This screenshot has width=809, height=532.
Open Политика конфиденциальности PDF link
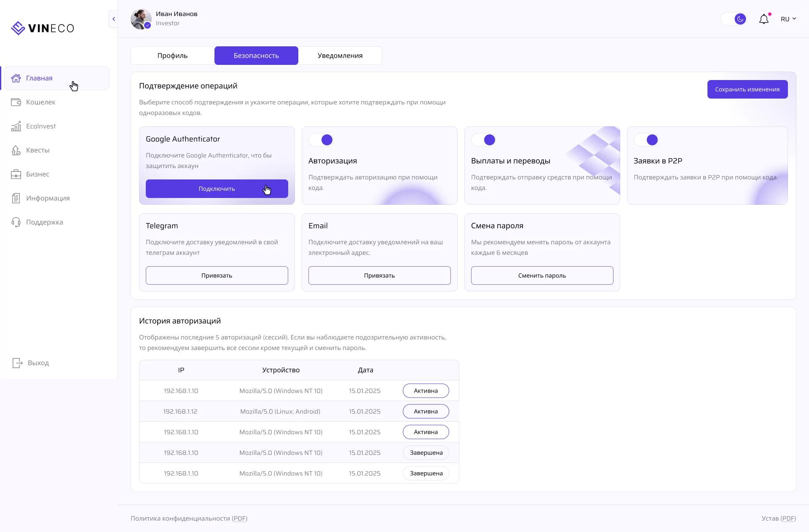tap(240, 519)
